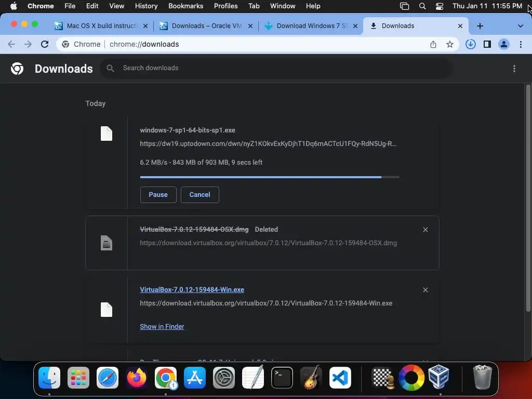Remove VirtualBox Win.exe entry from list
The height and width of the screenshot is (399, 532).
point(425,290)
